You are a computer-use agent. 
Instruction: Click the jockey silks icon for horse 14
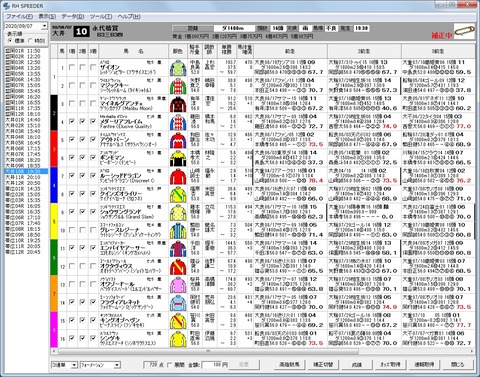178,302
